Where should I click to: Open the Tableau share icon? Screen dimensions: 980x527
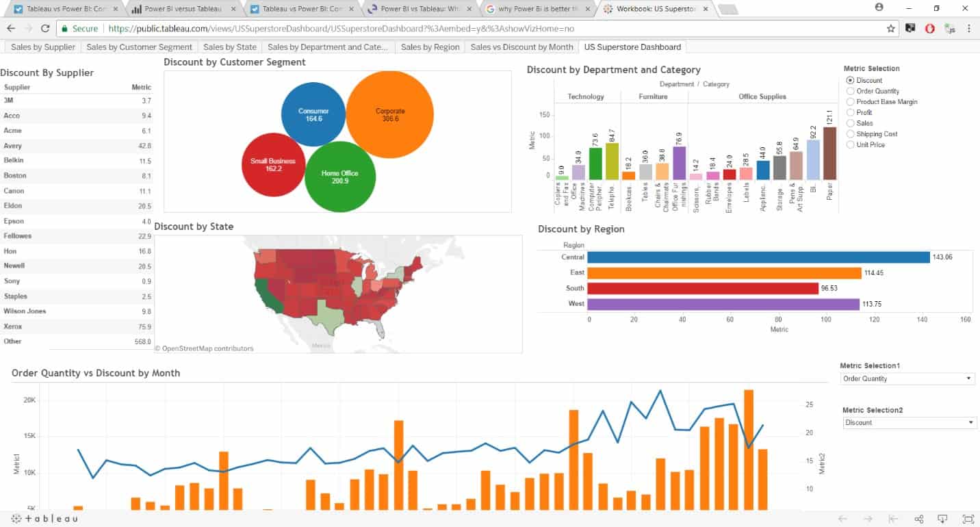(918, 519)
